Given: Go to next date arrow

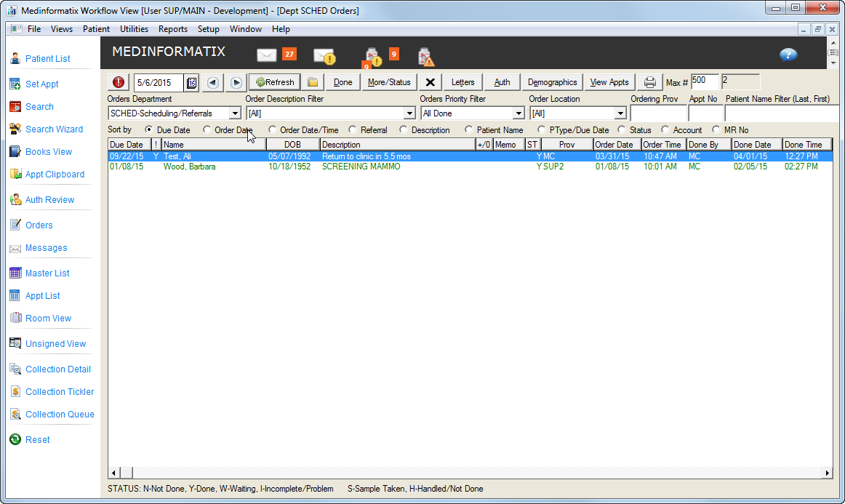Looking at the screenshot, I should coord(236,82).
